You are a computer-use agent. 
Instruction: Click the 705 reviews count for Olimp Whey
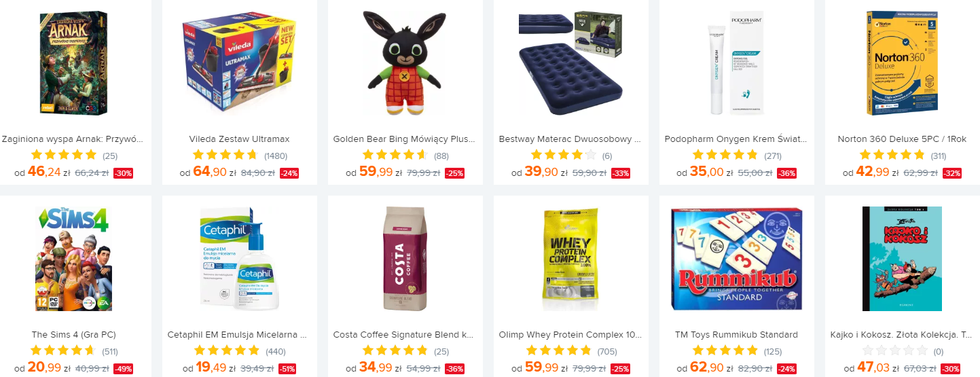pos(608,352)
